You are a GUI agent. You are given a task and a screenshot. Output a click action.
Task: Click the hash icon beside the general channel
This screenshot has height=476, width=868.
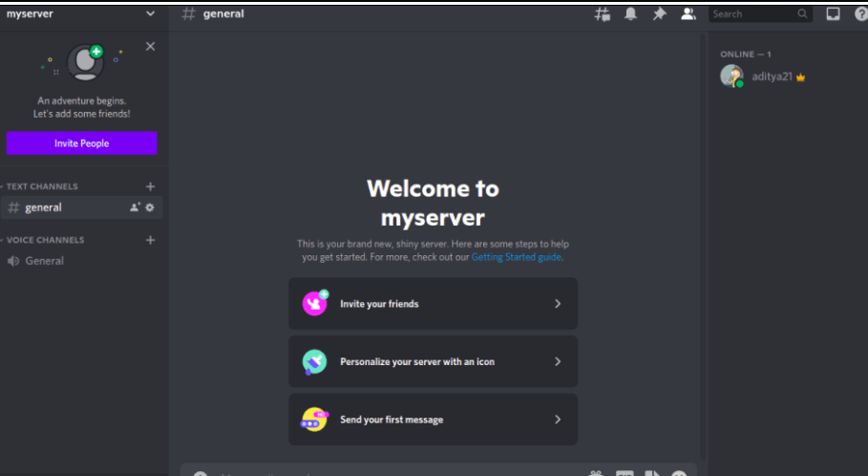click(x=13, y=207)
